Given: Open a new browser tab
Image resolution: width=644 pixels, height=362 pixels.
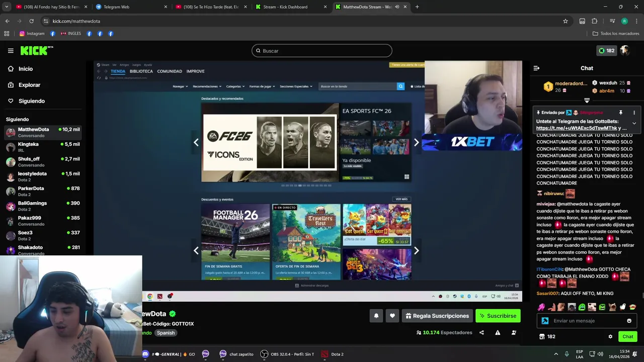Looking at the screenshot, I should pyautogui.click(x=417, y=7).
